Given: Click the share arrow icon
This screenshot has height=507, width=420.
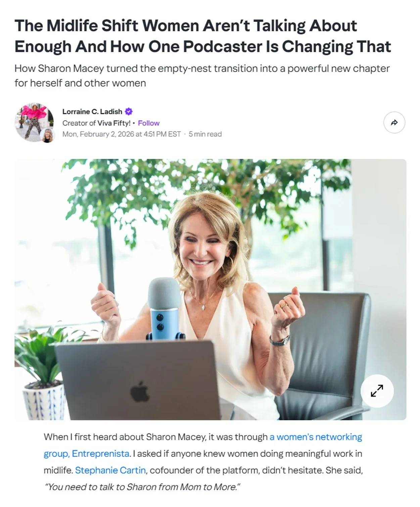Looking at the screenshot, I should tap(394, 123).
